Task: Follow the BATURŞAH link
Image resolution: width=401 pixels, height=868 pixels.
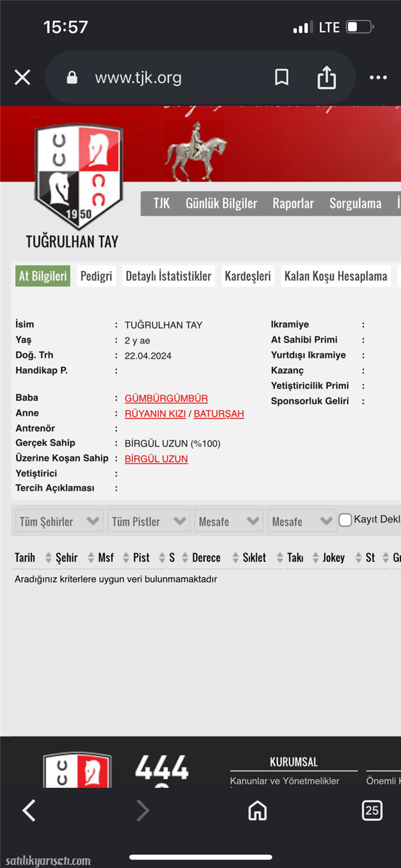Action: click(x=219, y=414)
